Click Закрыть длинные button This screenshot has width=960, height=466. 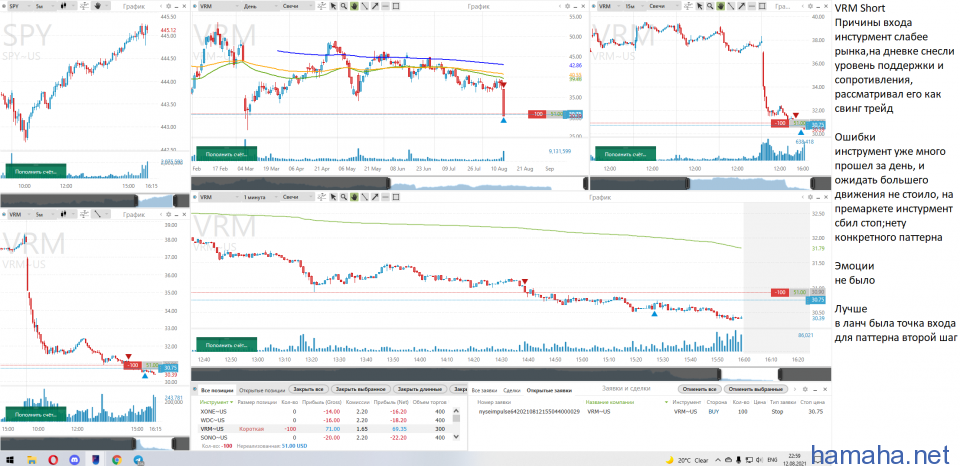pyautogui.click(x=419, y=389)
